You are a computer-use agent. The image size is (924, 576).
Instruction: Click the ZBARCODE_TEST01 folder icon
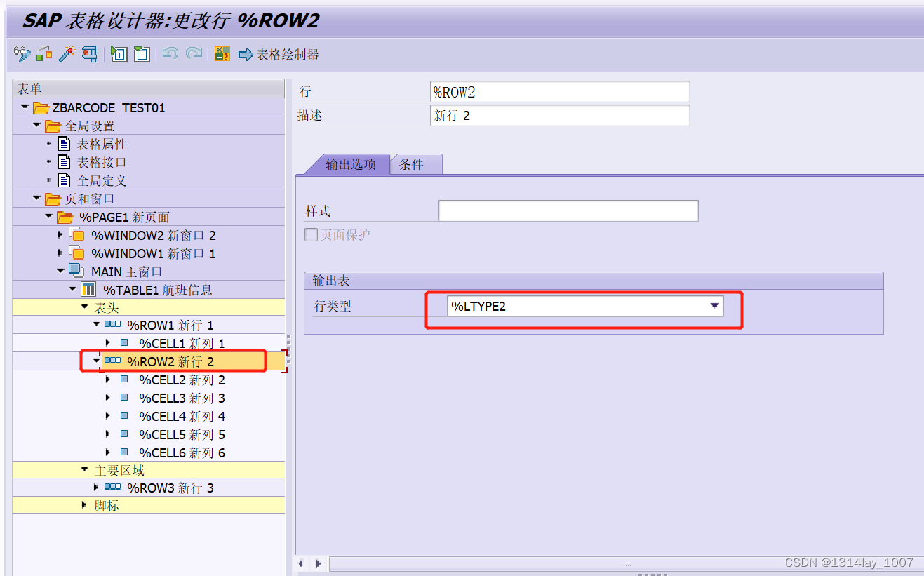tap(41, 108)
